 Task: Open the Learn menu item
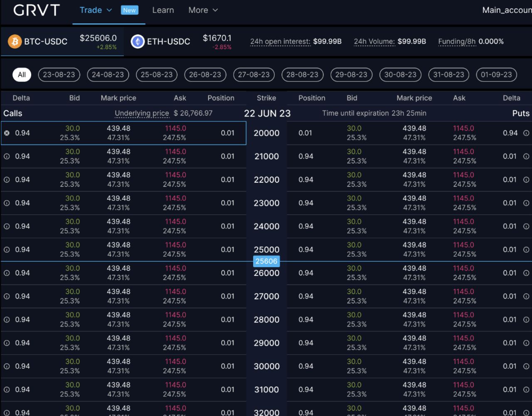click(163, 10)
